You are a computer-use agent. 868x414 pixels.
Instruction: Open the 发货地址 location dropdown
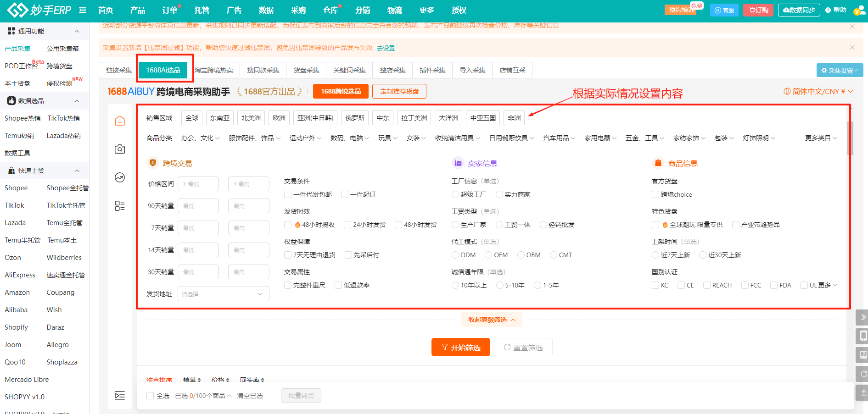click(x=223, y=293)
